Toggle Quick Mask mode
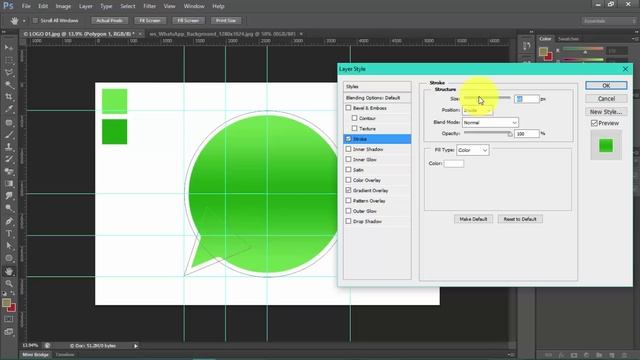This screenshot has height=360, width=640. (x=9, y=319)
